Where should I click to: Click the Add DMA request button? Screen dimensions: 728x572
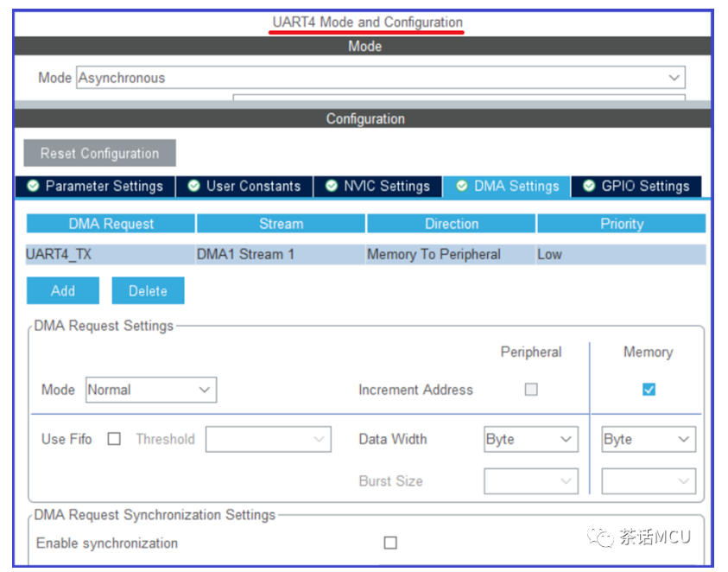tap(63, 291)
